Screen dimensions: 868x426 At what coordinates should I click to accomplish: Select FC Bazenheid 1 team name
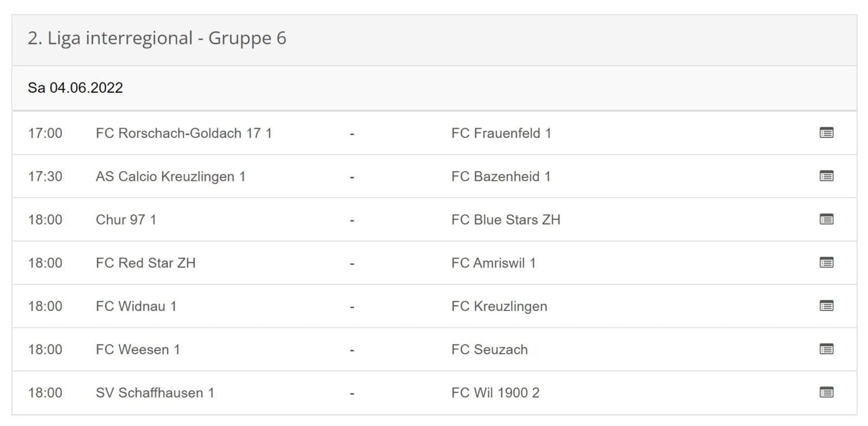[500, 177]
